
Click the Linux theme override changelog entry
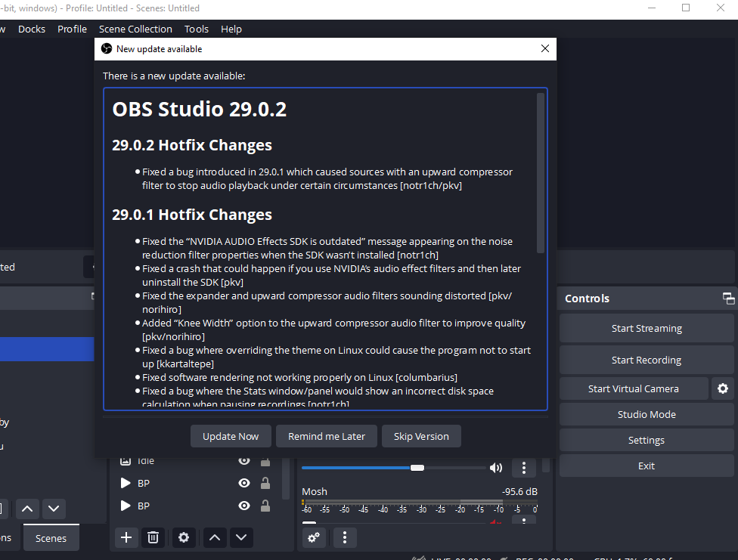point(336,357)
